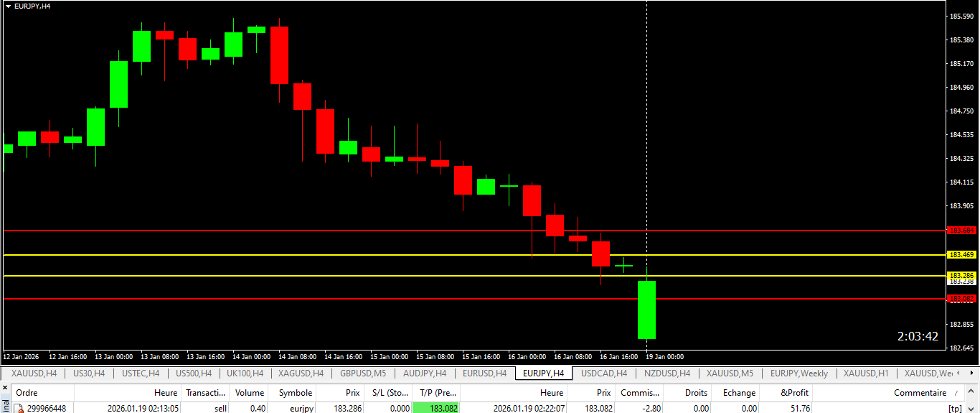Open the EURJPY,H4 chart title dropdown triangle
980x413 pixels.
[8, 6]
